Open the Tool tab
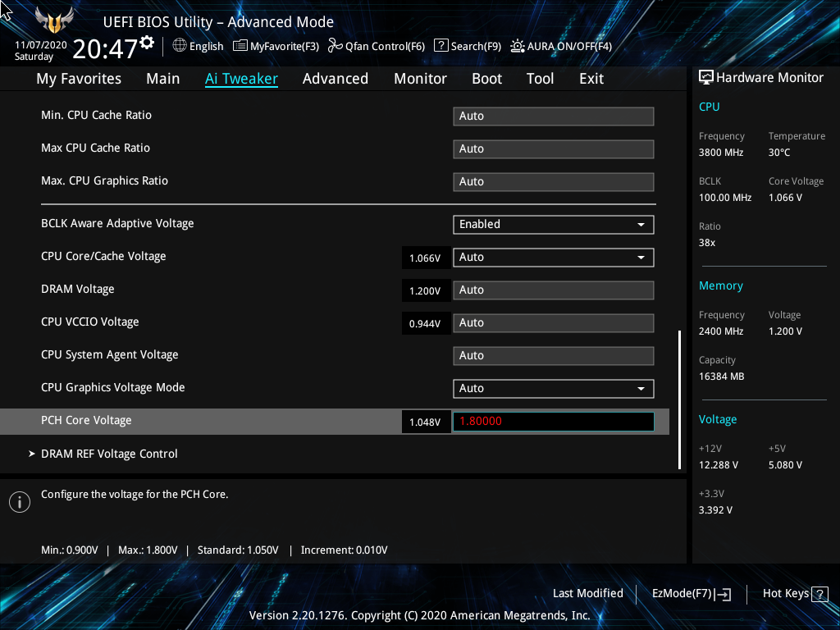The image size is (840, 630). (540, 79)
